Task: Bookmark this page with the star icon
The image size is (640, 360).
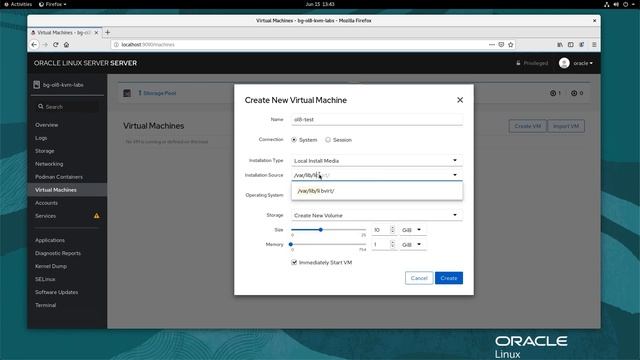Action: coord(511,44)
